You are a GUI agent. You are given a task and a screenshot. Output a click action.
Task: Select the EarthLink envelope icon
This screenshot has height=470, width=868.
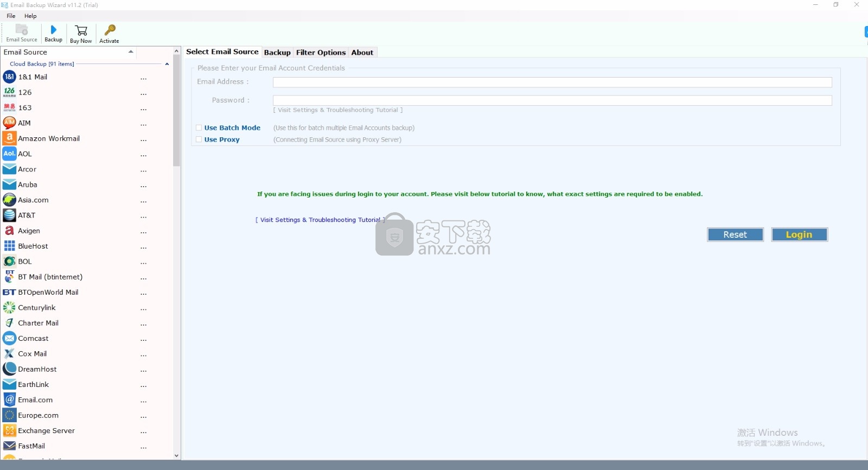[x=9, y=384]
